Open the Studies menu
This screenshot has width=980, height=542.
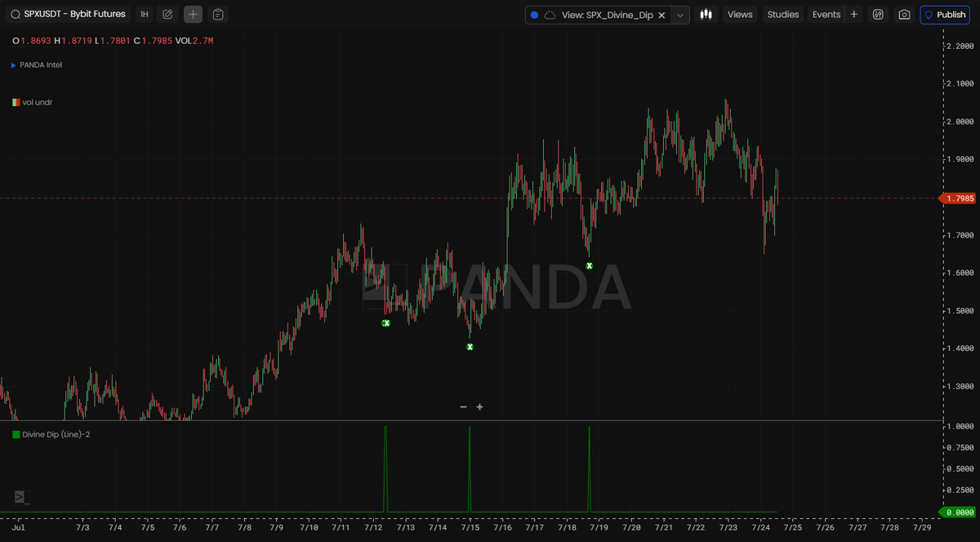(783, 15)
